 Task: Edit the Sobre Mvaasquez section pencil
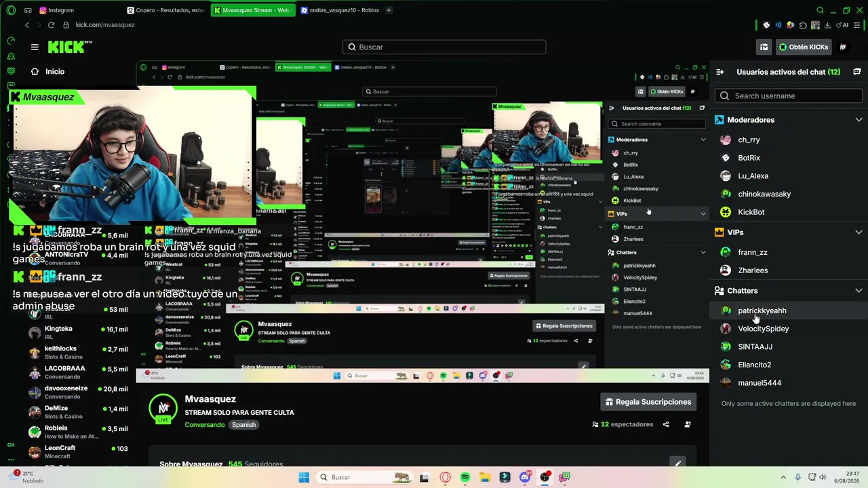pyautogui.click(x=677, y=464)
